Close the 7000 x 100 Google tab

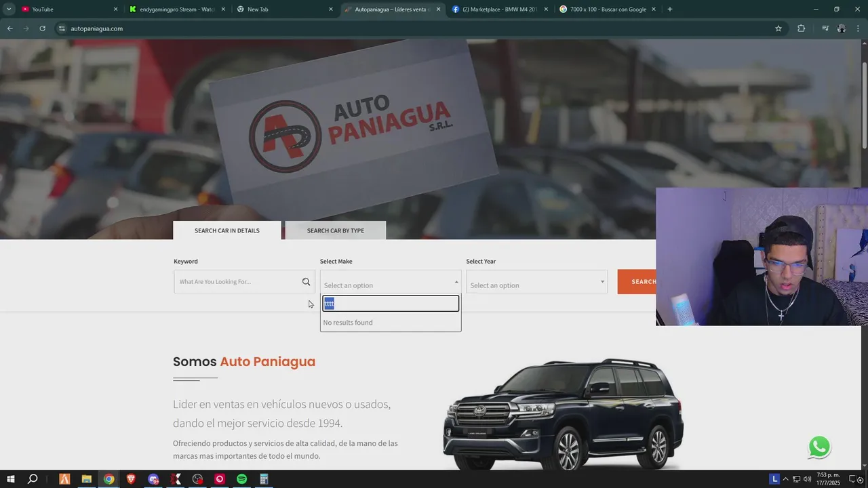(654, 9)
